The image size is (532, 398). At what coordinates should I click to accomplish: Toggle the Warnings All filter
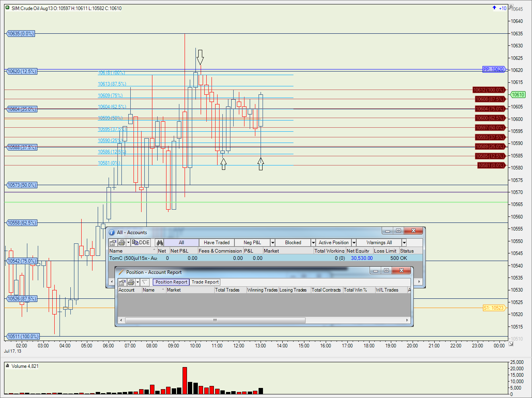click(x=379, y=243)
